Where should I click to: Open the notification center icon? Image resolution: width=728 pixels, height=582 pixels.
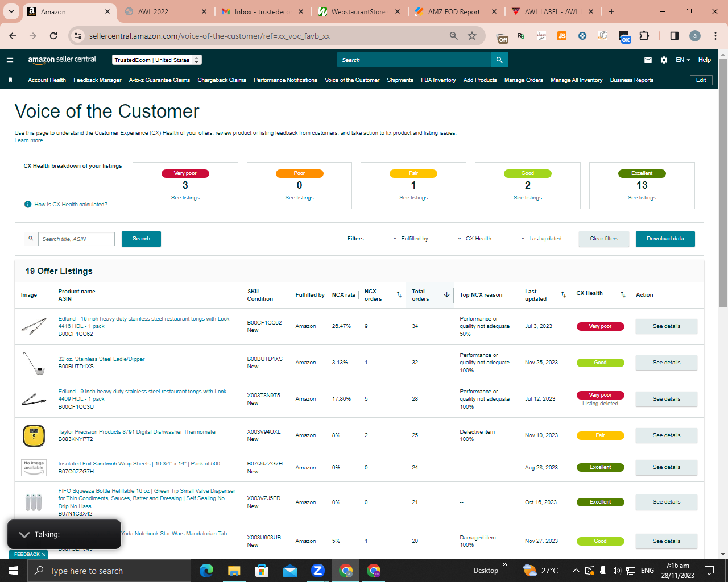pos(709,571)
